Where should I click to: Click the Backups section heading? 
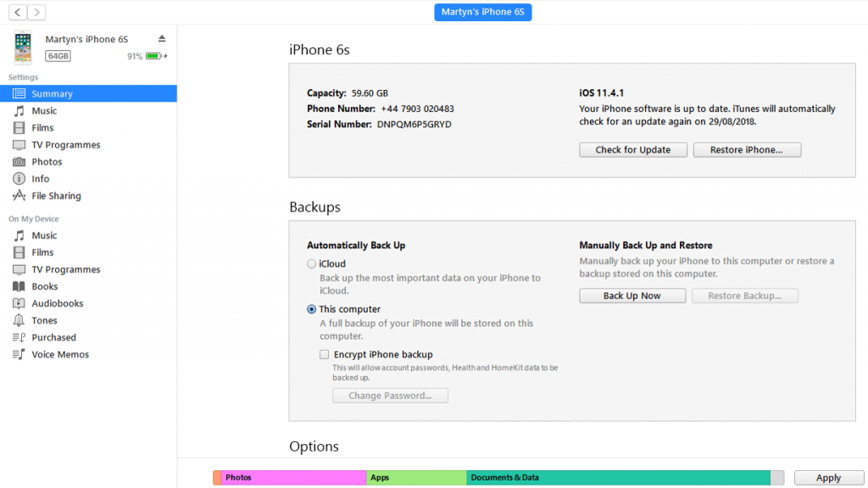(315, 207)
